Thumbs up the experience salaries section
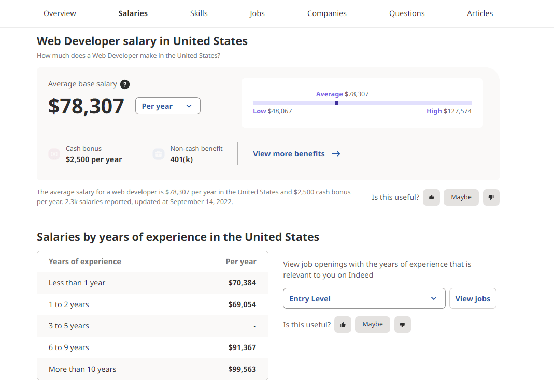This screenshot has height=392, width=554. (343, 325)
